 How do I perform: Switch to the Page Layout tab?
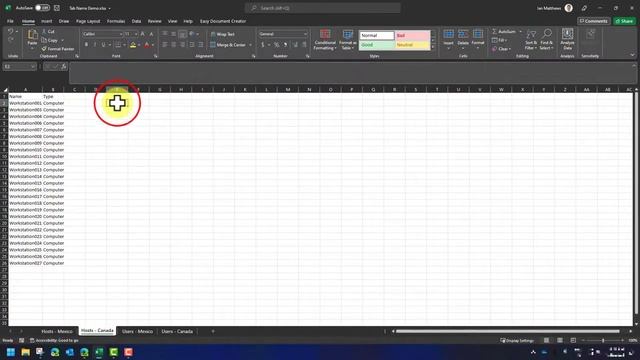click(x=88, y=21)
